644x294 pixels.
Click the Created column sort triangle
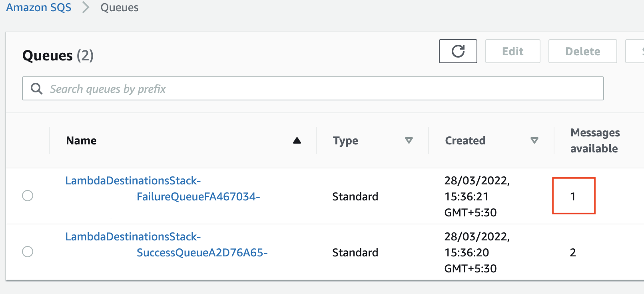pyautogui.click(x=534, y=140)
